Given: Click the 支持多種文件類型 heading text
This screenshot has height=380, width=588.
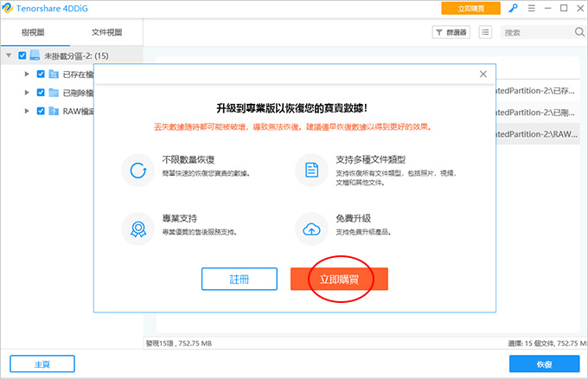Looking at the screenshot, I should coord(370,159).
